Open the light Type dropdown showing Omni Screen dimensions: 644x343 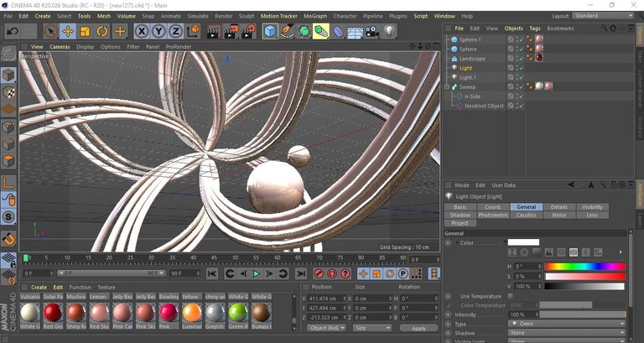(x=566, y=324)
